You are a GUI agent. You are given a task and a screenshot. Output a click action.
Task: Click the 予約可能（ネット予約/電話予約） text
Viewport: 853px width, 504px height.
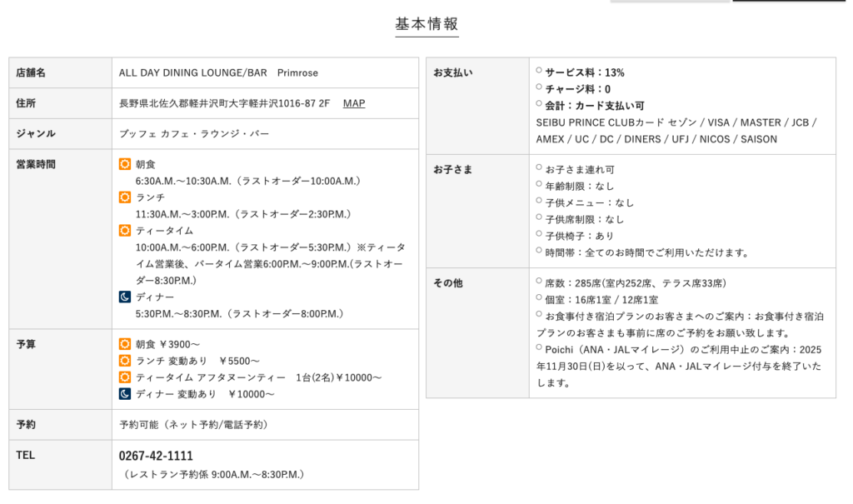193,425
